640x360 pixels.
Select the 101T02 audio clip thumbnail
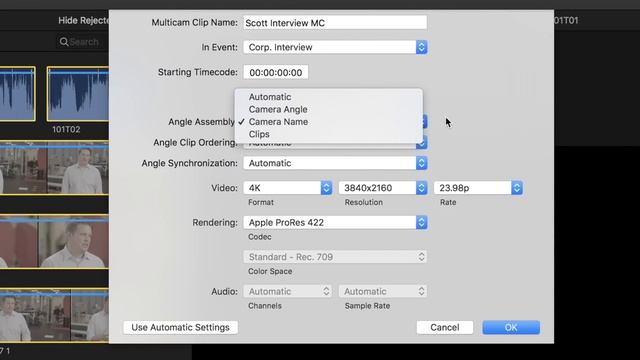click(78, 94)
